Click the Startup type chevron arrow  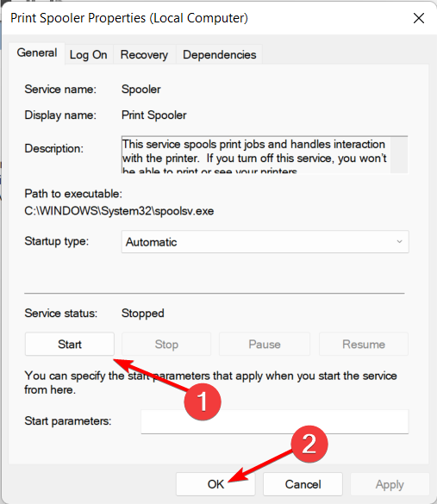tap(399, 242)
